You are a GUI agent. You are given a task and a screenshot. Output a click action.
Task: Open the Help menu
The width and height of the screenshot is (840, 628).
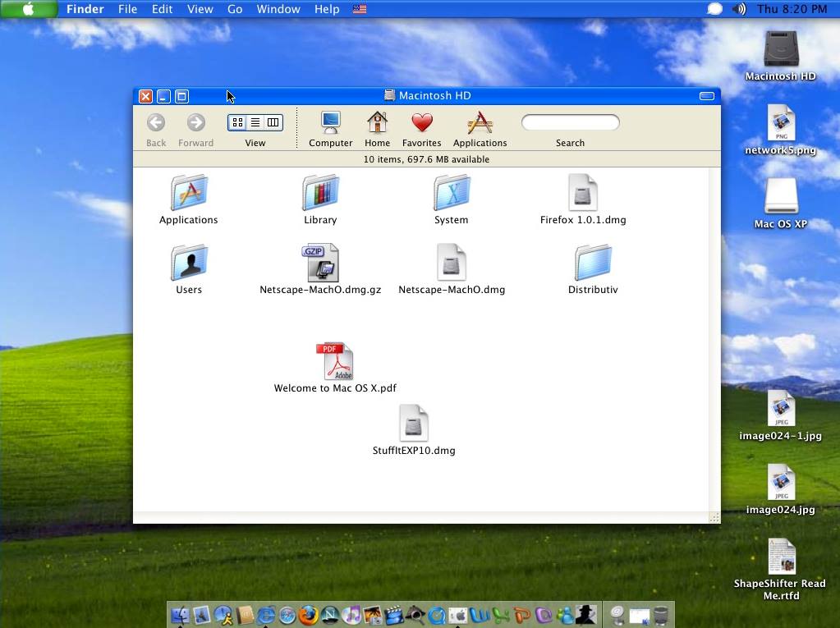click(327, 9)
